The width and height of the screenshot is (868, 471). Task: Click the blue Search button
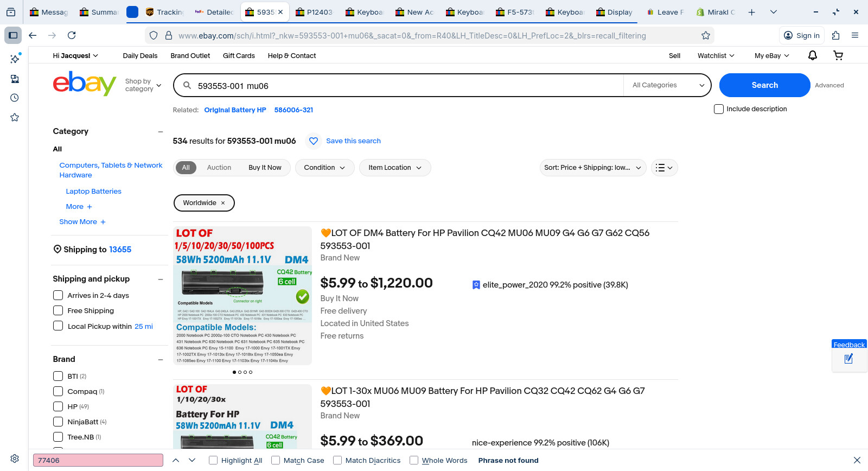coord(764,85)
